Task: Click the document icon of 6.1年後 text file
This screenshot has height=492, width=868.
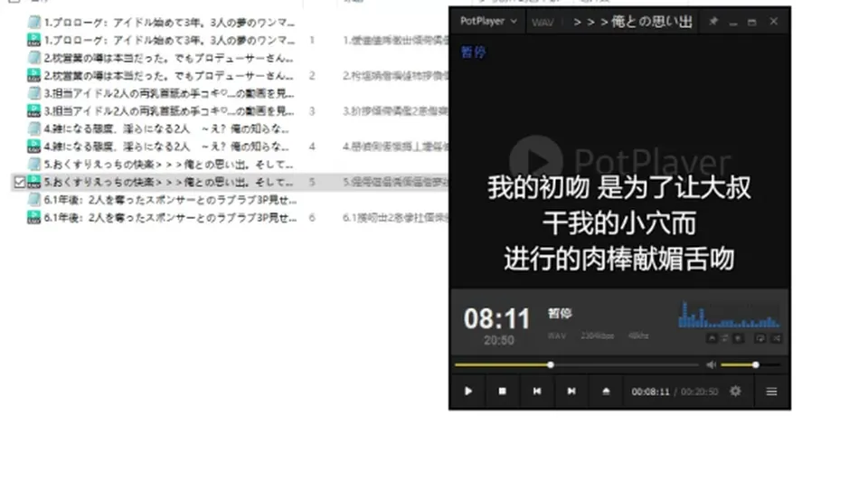Action: pyautogui.click(x=34, y=199)
